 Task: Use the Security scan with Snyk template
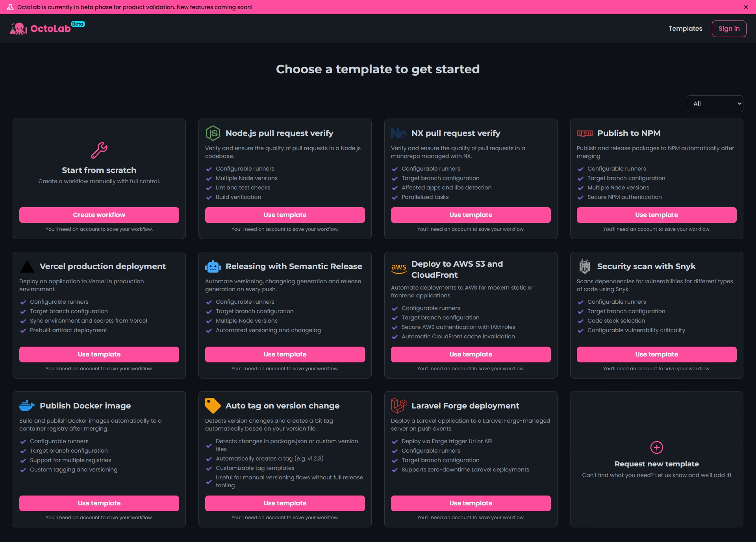(656, 355)
